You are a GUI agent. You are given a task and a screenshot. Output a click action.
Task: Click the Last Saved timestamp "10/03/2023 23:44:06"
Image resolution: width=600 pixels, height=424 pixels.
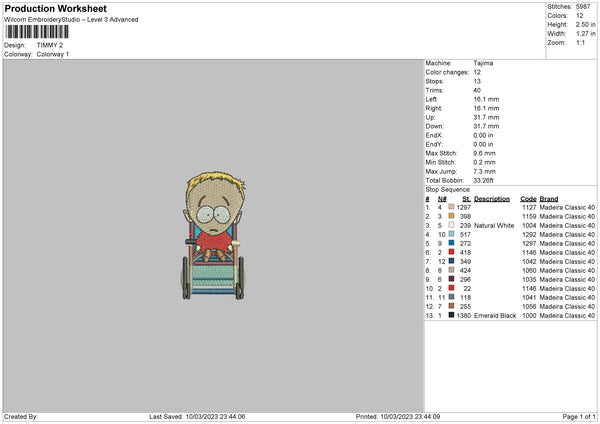[215, 417]
